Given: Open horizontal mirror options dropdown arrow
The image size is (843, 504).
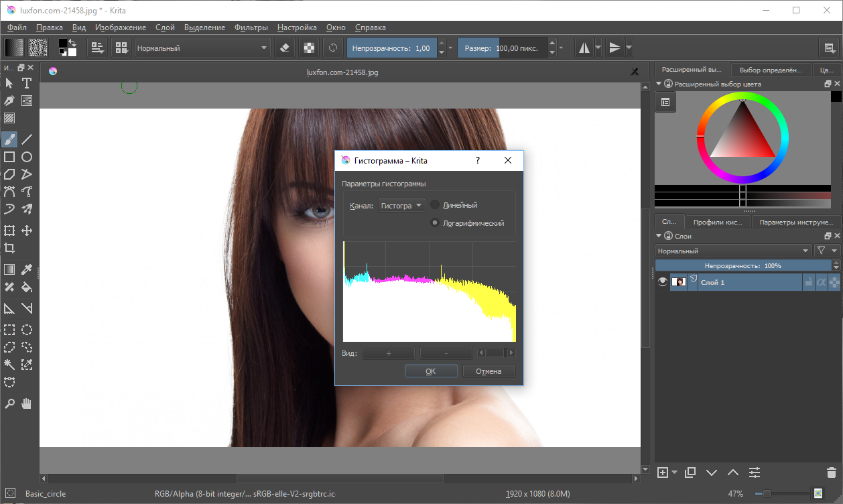Looking at the screenshot, I should coord(598,48).
